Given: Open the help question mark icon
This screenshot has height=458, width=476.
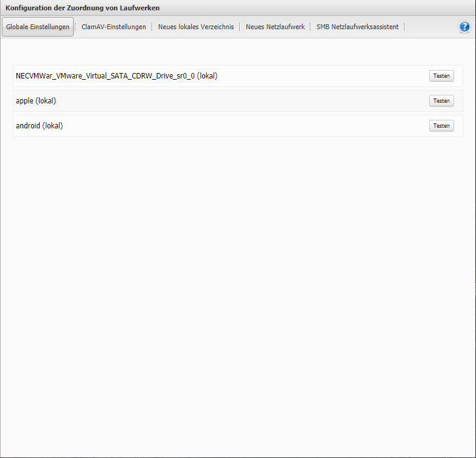Looking at the screenshot, I should (464, 27).
